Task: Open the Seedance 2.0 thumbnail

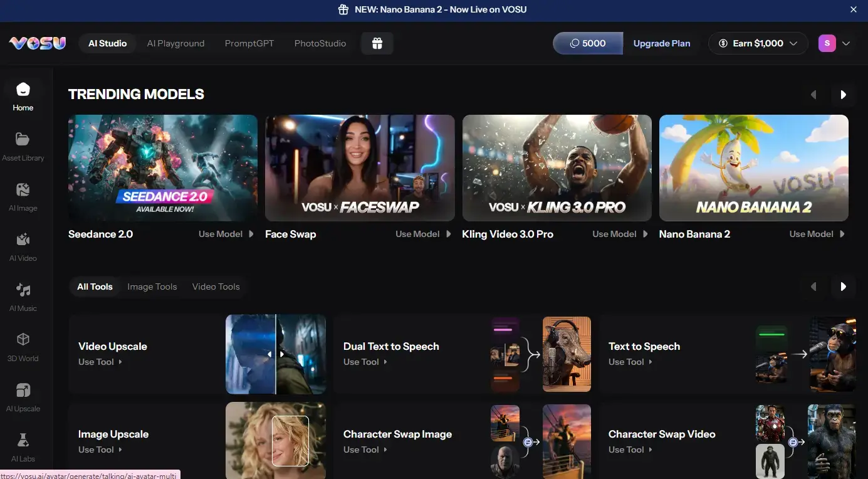Action: [x=163, y=168]
